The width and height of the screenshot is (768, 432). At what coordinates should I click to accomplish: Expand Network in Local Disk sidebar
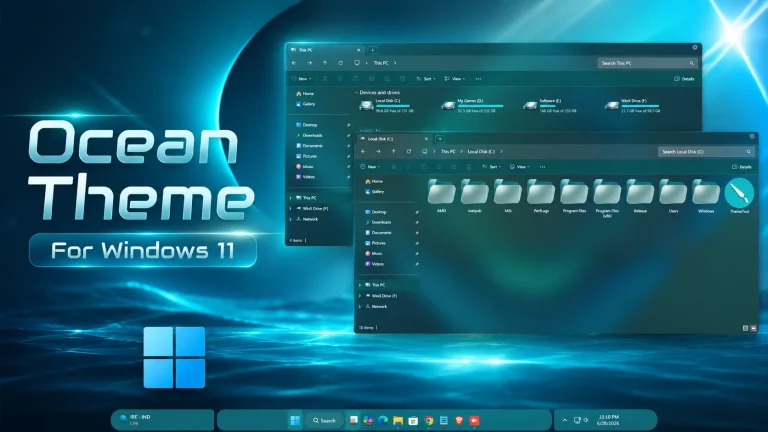point(360,307)
